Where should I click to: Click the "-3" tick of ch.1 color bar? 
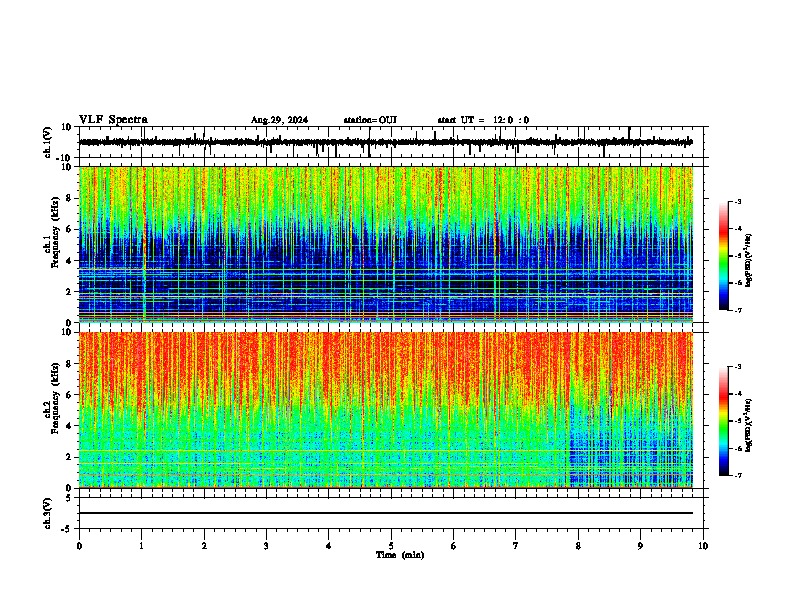click(738, 201)
